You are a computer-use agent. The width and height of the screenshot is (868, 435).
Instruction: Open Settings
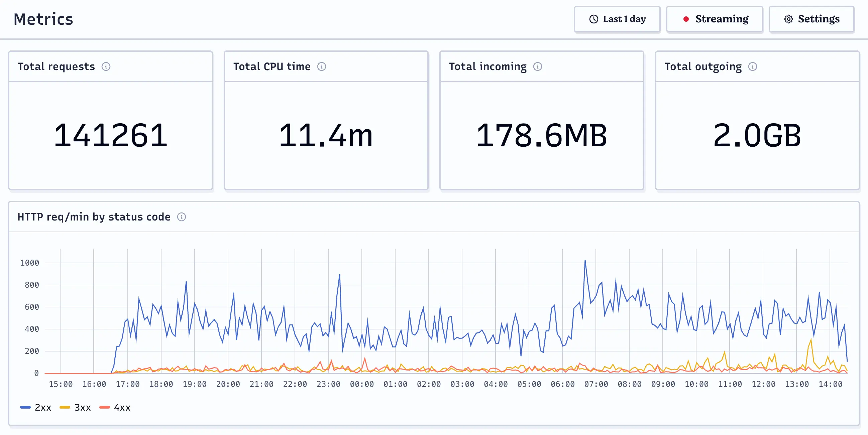[811, 19]
